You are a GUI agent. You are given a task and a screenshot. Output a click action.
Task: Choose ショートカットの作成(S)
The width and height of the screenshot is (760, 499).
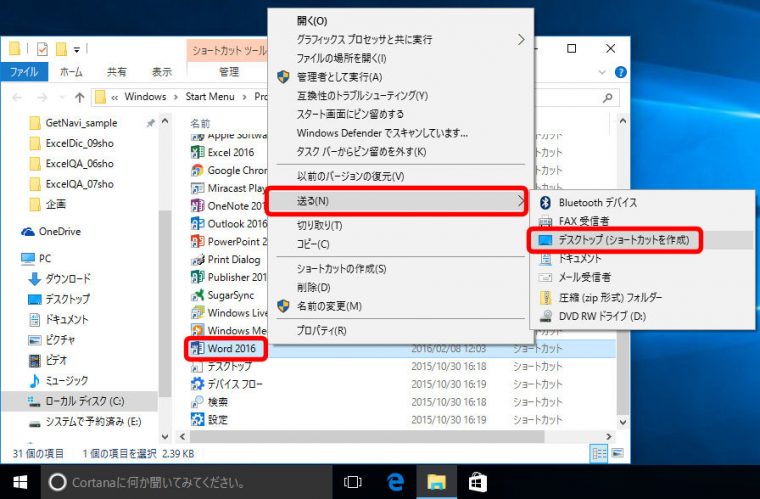point(401,268)
